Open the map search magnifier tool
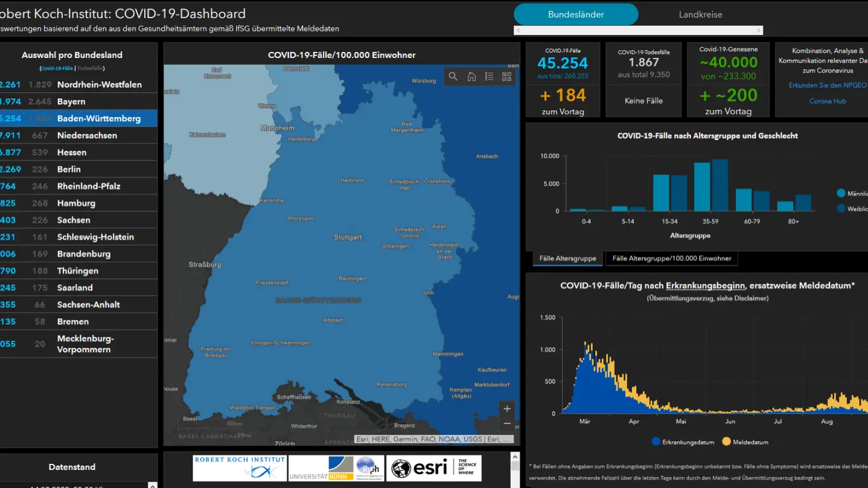The image size is (868, 488). coord(453,77)
